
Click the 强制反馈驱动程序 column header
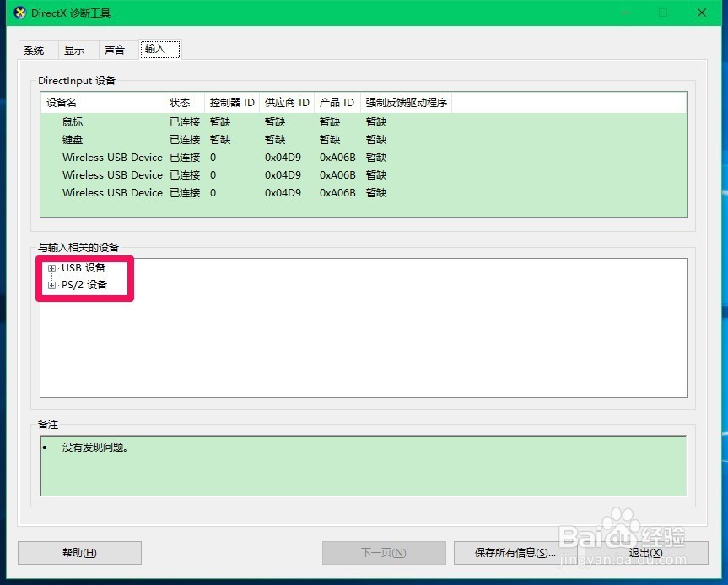[407, 103]
